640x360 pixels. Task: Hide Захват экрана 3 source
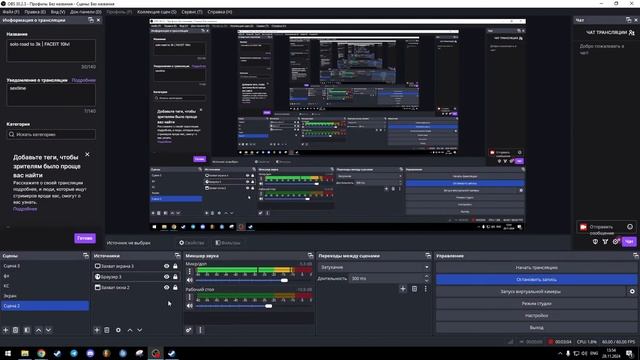pos(167,266)
